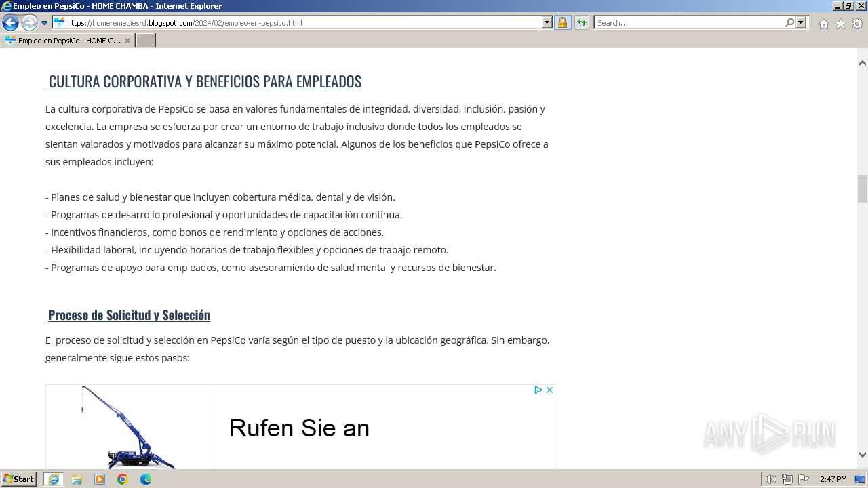View the security lock report icon
The width and height of the screenshot is (868, 488).
pyautogui.click(x=562, y=23)
